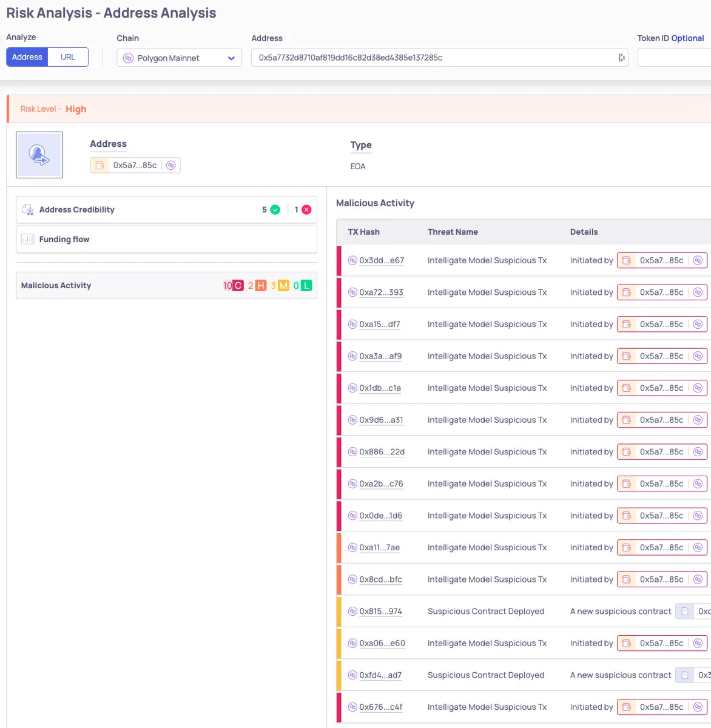The height and width of the screenshot is (728, 711).
Task: Click the low severity L badge
Action: pos(306,286)
